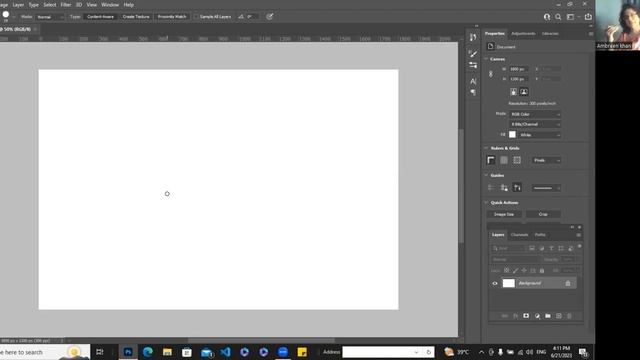Open the guide line style dropdown
The height and width of the screenshot is (360, 640).
(547, 188)
